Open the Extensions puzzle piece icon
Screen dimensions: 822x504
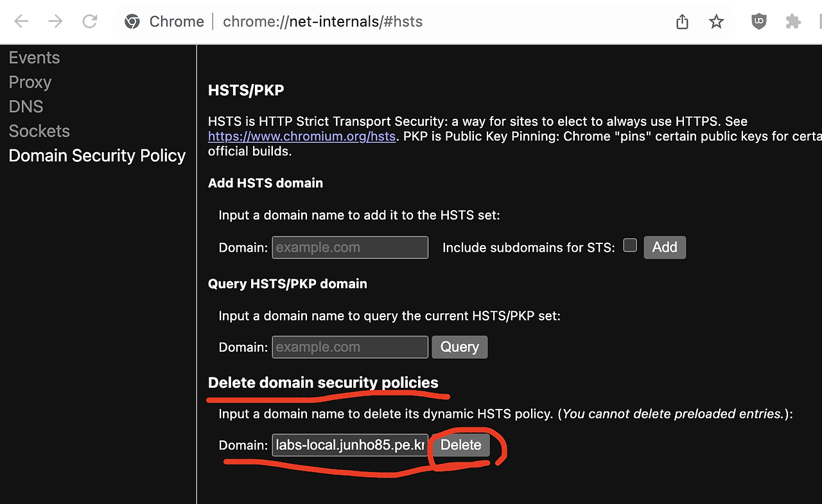(x=793, y=21)
